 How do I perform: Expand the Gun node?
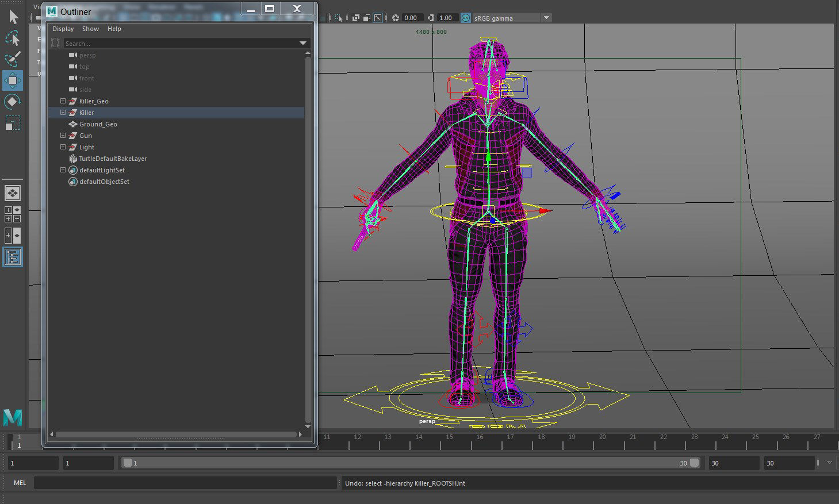63,136
